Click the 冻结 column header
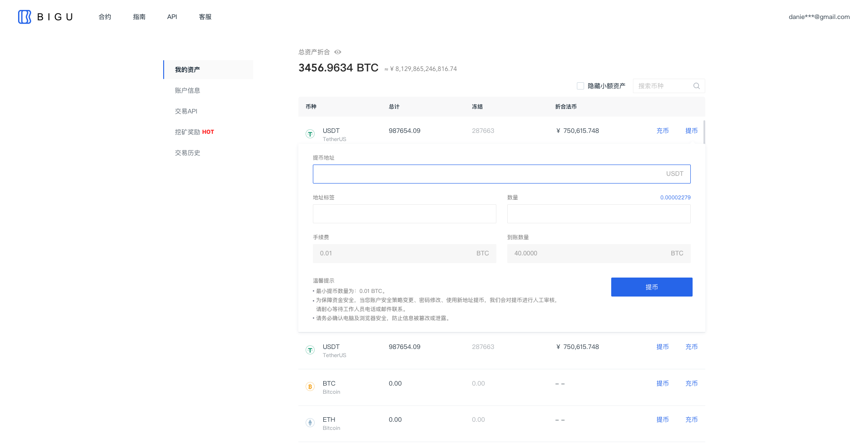 click(477, 107)
